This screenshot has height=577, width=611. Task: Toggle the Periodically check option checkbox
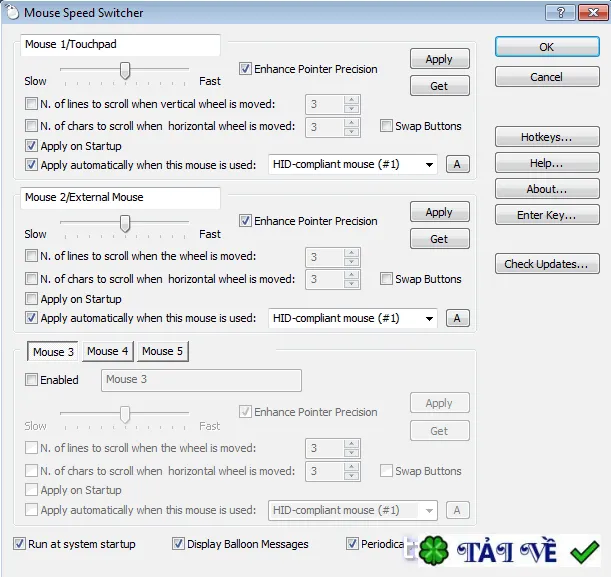[x=352, y=544]
